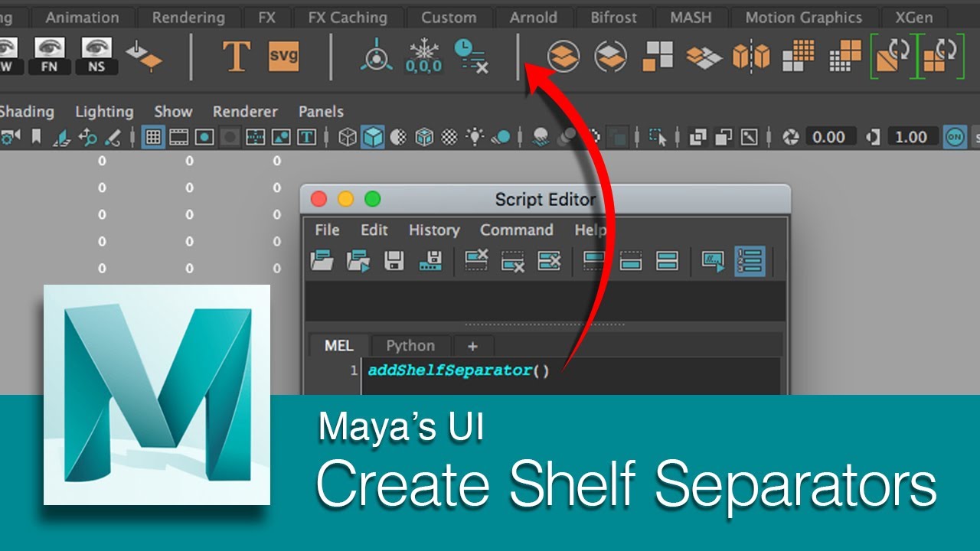Click the shelf icon of flat diamond tiles
This screenshot has width=980, height=551.
point(704,56)
